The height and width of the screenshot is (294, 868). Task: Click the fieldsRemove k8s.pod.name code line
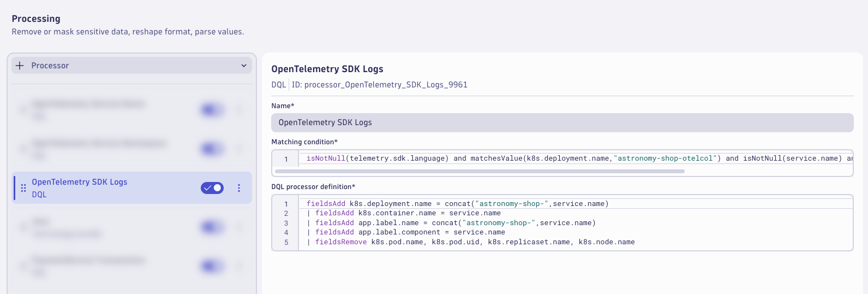click(x=471, y=242)
